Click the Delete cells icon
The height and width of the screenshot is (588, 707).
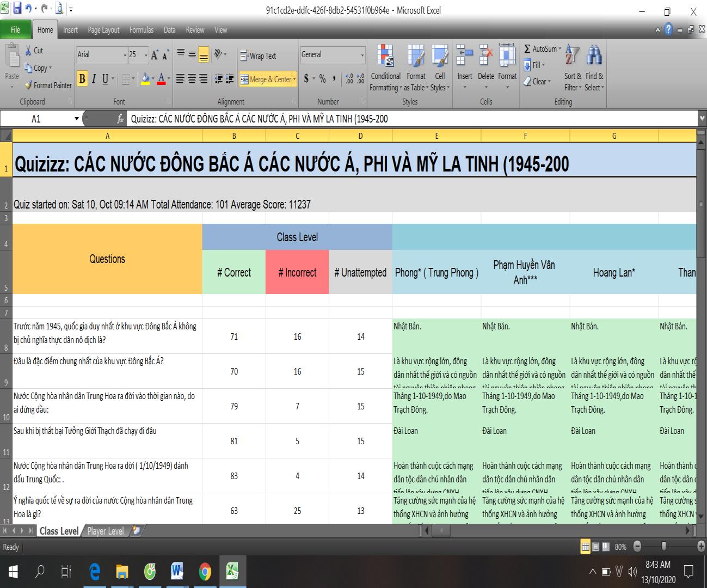[486, 56]
